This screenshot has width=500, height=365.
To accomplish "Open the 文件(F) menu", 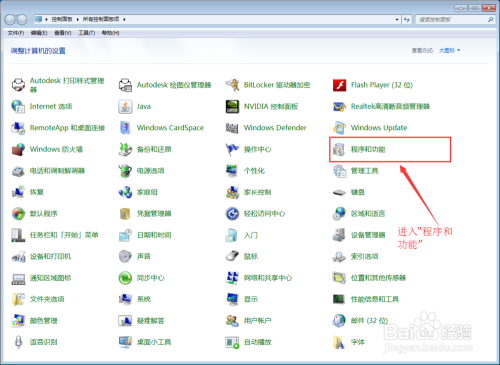I will 16,33.
